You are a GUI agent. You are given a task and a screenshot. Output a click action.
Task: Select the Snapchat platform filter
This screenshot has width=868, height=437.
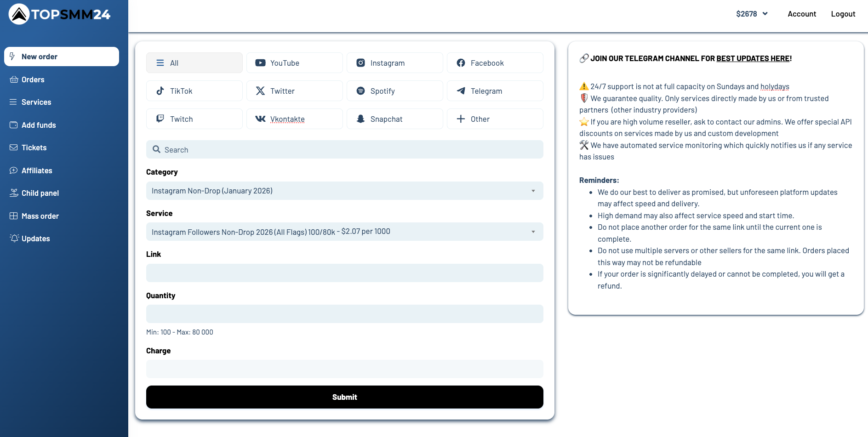(x=394, y=119)
